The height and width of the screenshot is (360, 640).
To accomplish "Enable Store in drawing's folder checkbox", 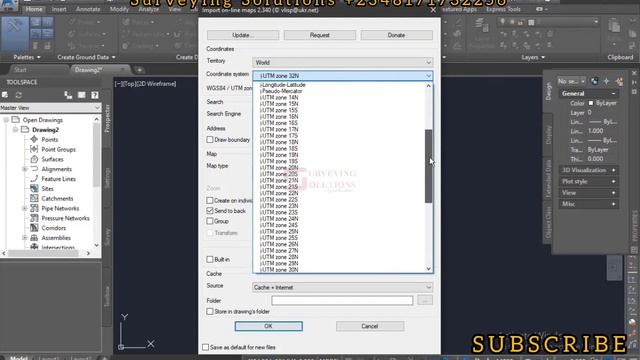I will point(210,311).
